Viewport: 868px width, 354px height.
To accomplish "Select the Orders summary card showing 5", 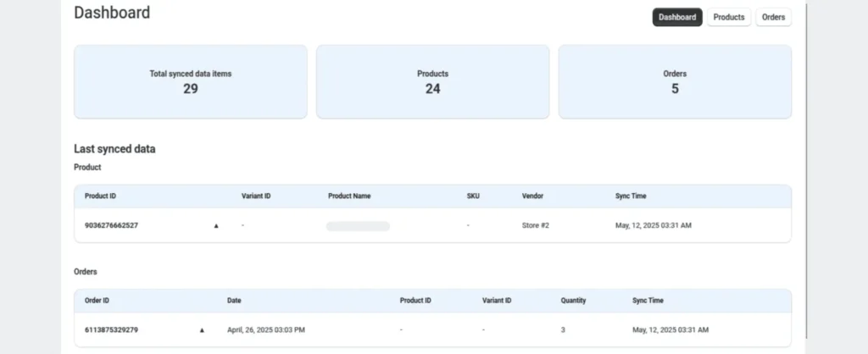I will [x=675, y=81].
